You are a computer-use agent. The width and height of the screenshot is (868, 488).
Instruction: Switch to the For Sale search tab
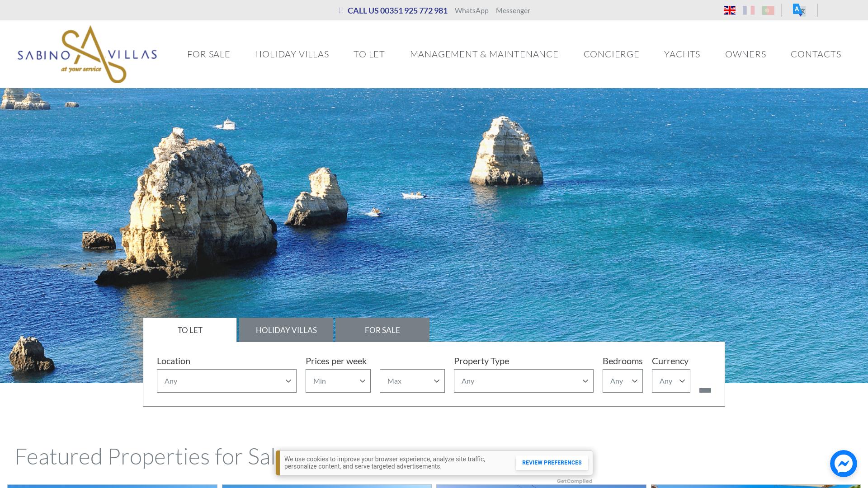point(382,330)
